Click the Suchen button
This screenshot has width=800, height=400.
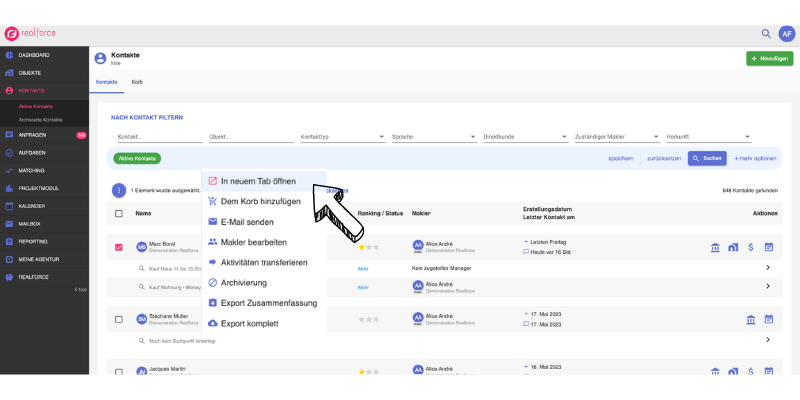point(707,158)
